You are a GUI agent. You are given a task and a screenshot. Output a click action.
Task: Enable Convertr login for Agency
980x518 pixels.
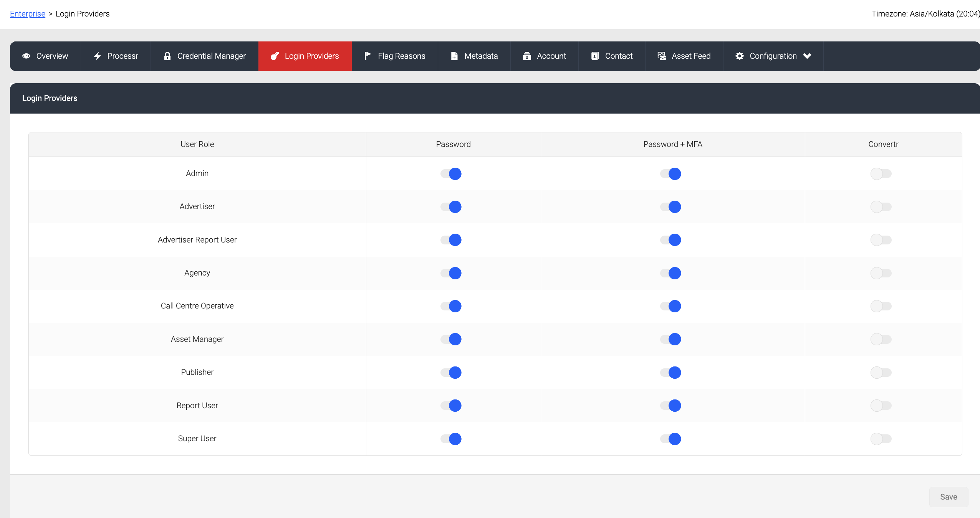(881, 273)
